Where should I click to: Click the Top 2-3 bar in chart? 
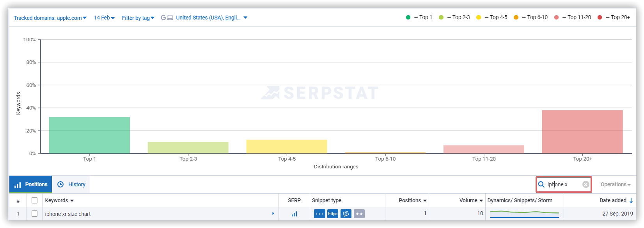coord(188,147)
